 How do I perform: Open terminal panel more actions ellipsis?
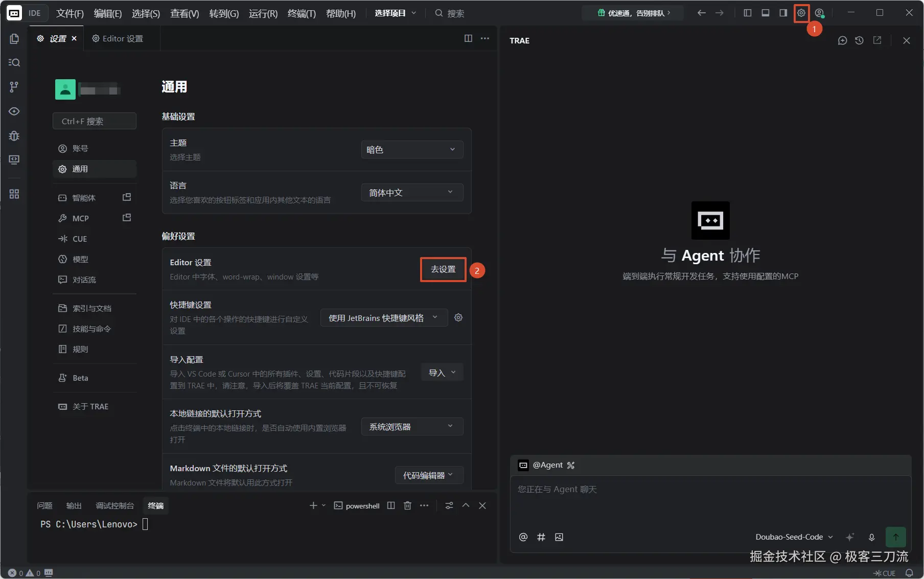424,505
